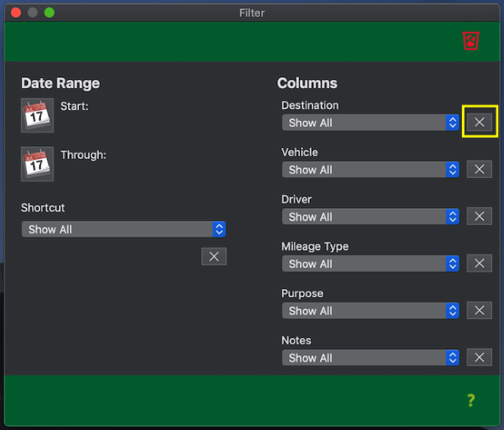This screenshot has height=430, width=504.
Task: Clear the date range Shortcut with X
Action: [x=213, y=257]
